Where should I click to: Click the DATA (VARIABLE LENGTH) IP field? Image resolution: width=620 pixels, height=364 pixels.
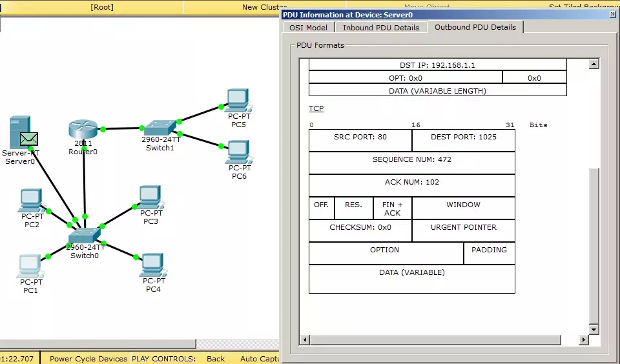[x=437, y=90]
